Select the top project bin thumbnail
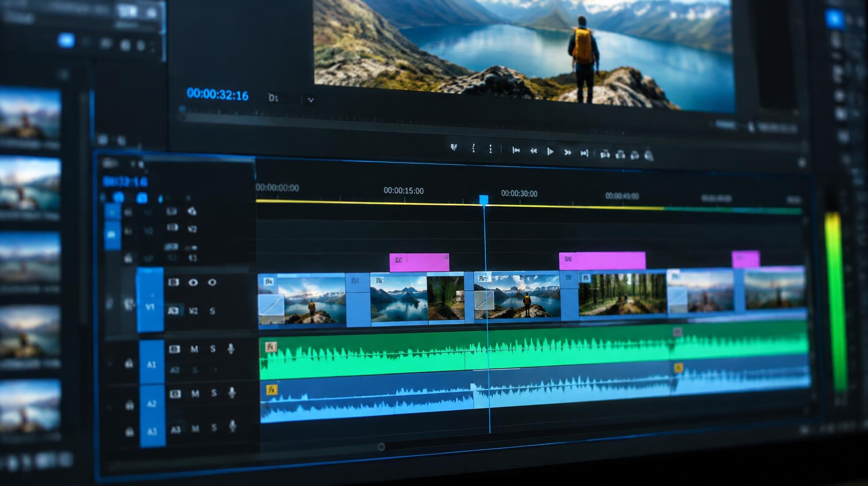The width and height of the screenshot is (868, 486). 31,115
